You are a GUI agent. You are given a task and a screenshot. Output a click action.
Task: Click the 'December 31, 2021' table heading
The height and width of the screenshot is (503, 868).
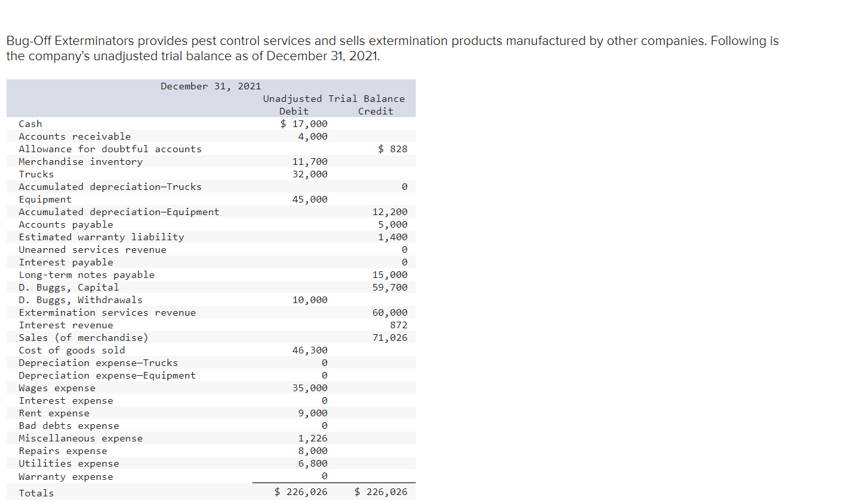click(x=211, y=86)
